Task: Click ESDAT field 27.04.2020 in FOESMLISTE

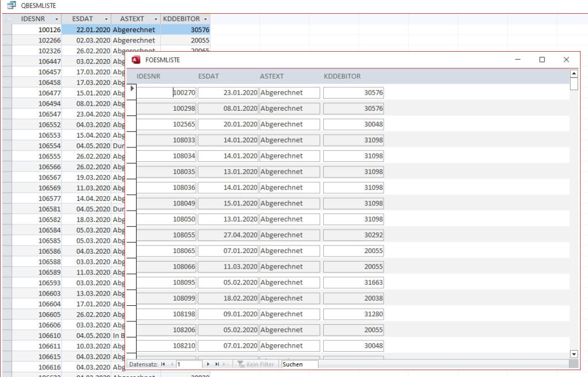Action: (x=227, y=235)
